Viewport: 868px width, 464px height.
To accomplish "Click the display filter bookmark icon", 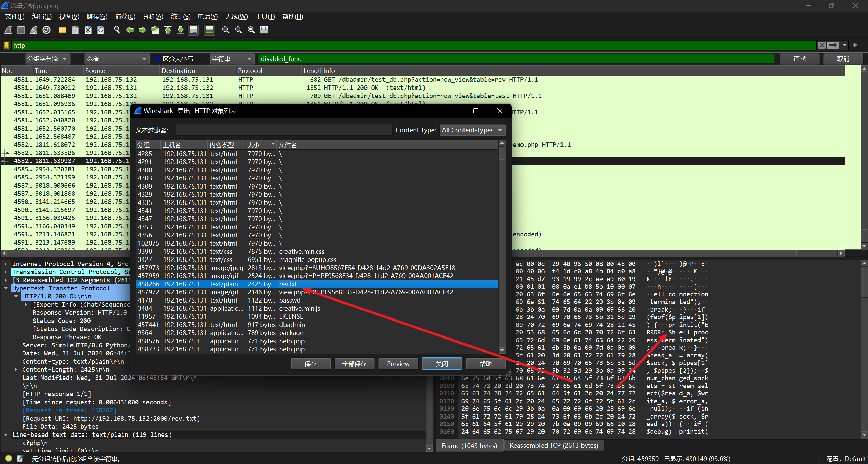I will (x=6, y=45).
